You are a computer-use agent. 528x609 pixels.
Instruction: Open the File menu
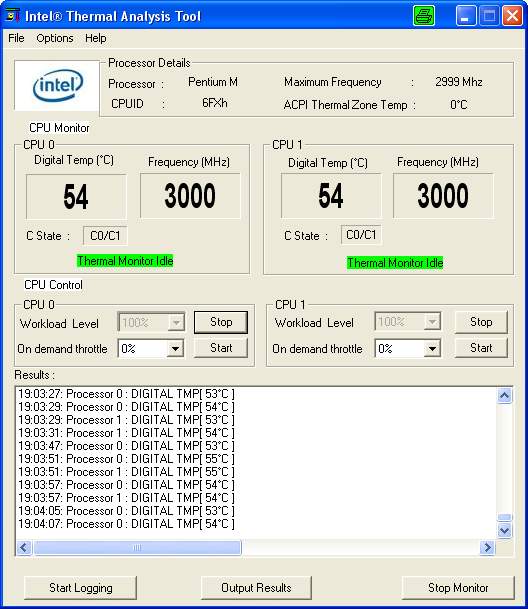[x=16, y=38]
